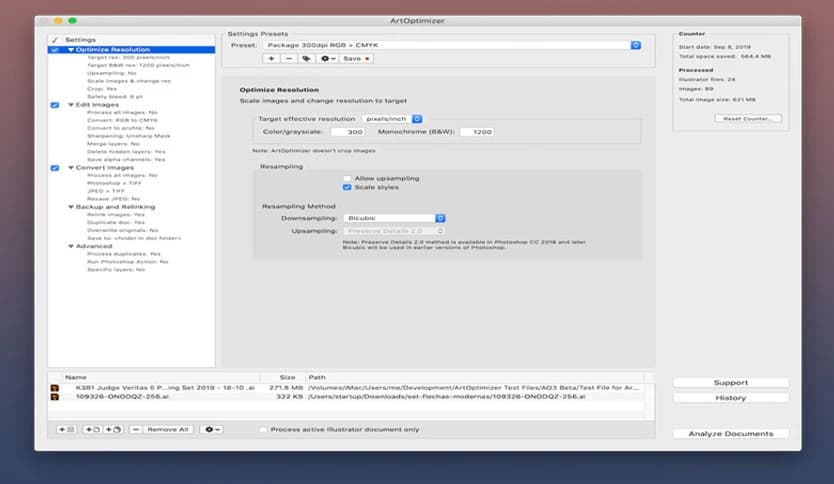Click the add files icon below file list
834x484 pixels.
(x=68, y=429)
